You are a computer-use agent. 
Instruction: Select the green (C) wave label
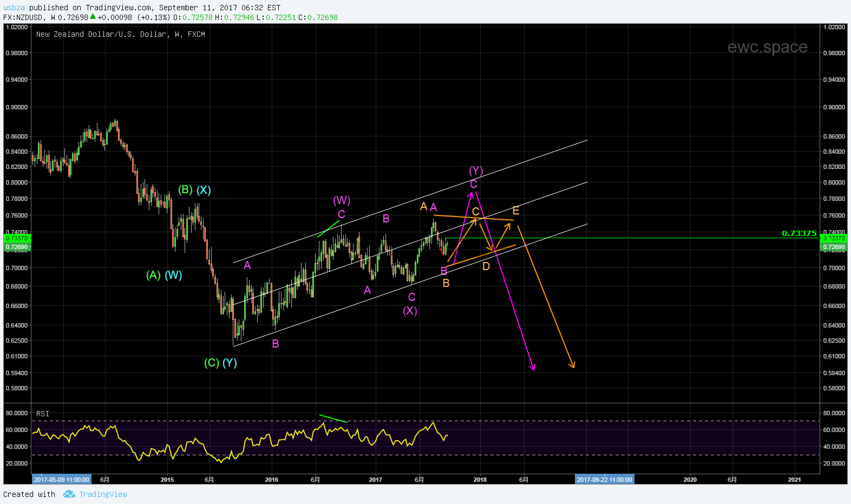212,363
